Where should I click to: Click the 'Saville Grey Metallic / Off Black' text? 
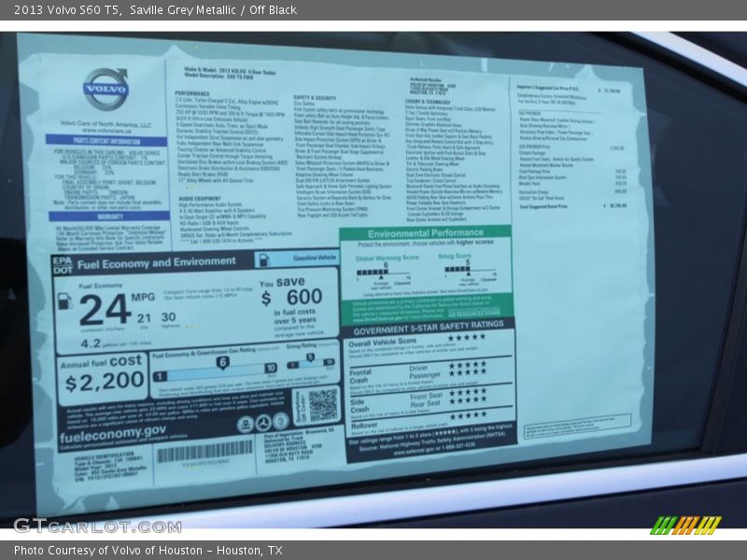(x=214, y=10)
